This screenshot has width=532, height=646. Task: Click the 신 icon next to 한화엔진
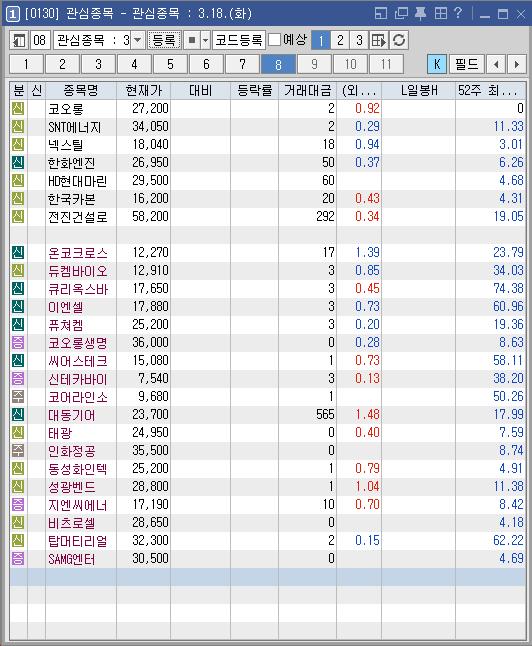[x=18, y=163]
